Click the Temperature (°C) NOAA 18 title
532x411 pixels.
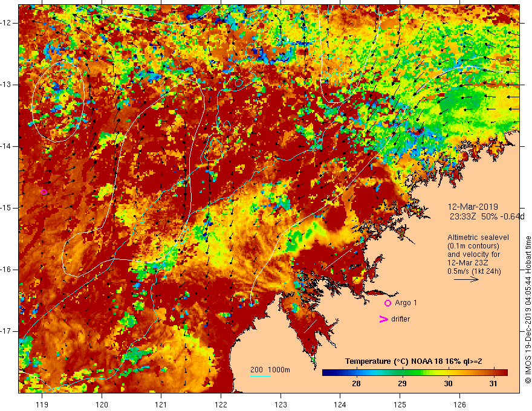click(x=414, y=361)
